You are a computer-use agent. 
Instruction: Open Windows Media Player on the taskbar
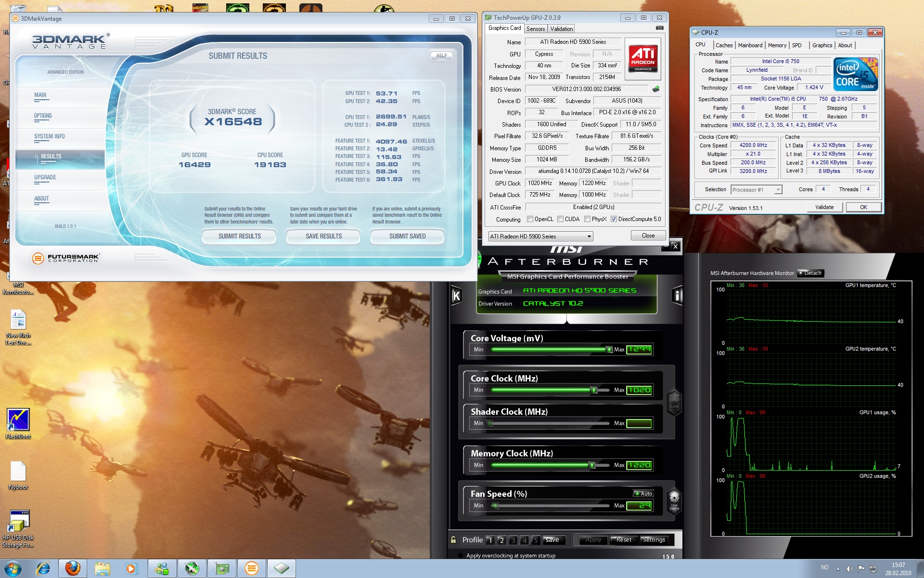point(131,569)
